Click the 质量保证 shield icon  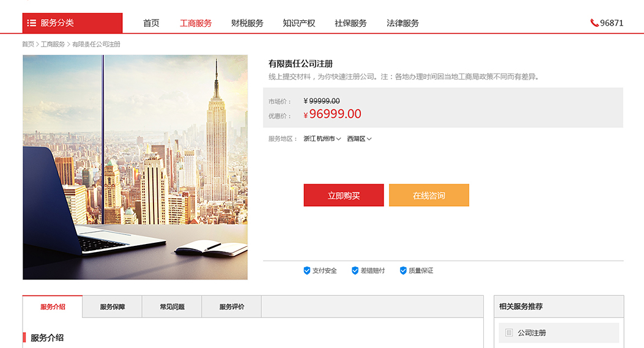click(403, 270)
